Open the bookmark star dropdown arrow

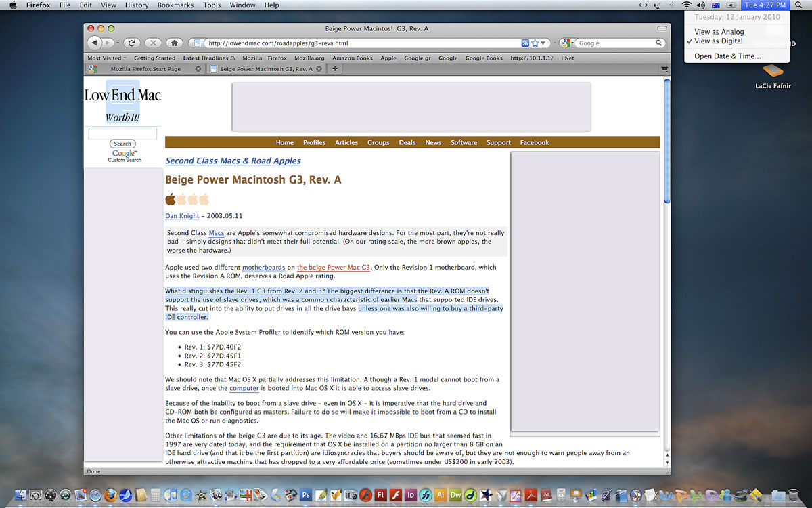[x=543, y=43]
